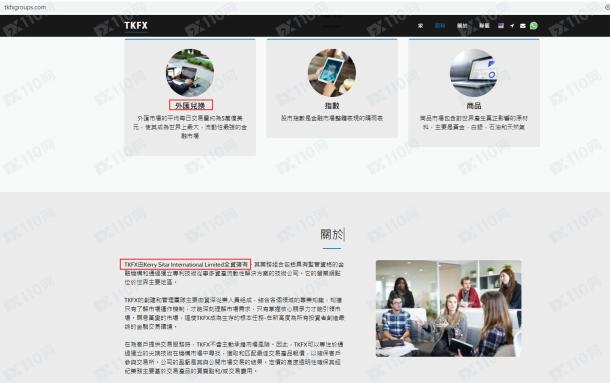
Task: Click the 商品 card description text
Action: (474, 123)
